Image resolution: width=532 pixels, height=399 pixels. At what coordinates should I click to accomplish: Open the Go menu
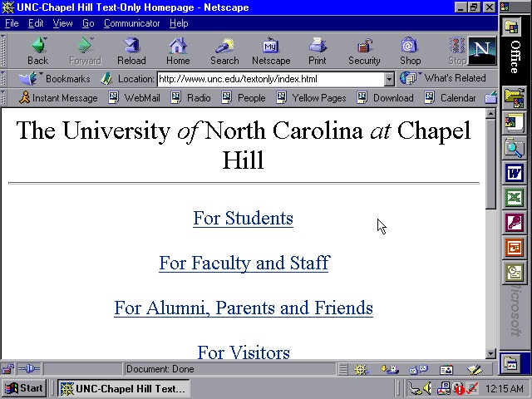click(88, 23)
